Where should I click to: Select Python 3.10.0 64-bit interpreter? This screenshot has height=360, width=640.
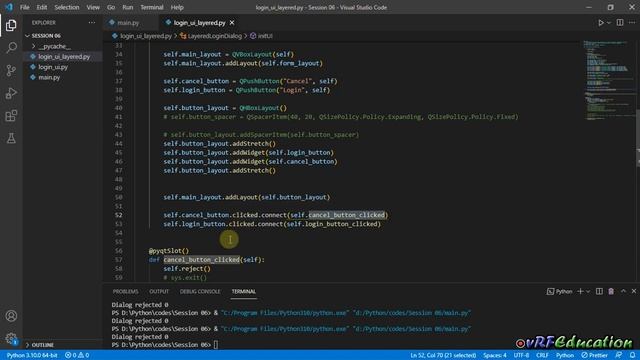32,355
